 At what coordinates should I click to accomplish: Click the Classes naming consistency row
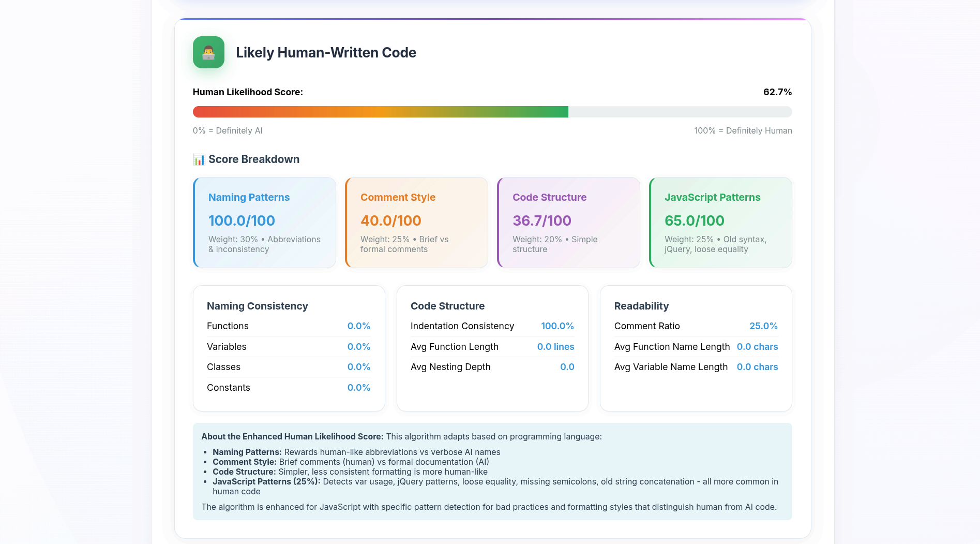[x=288, y=367]
